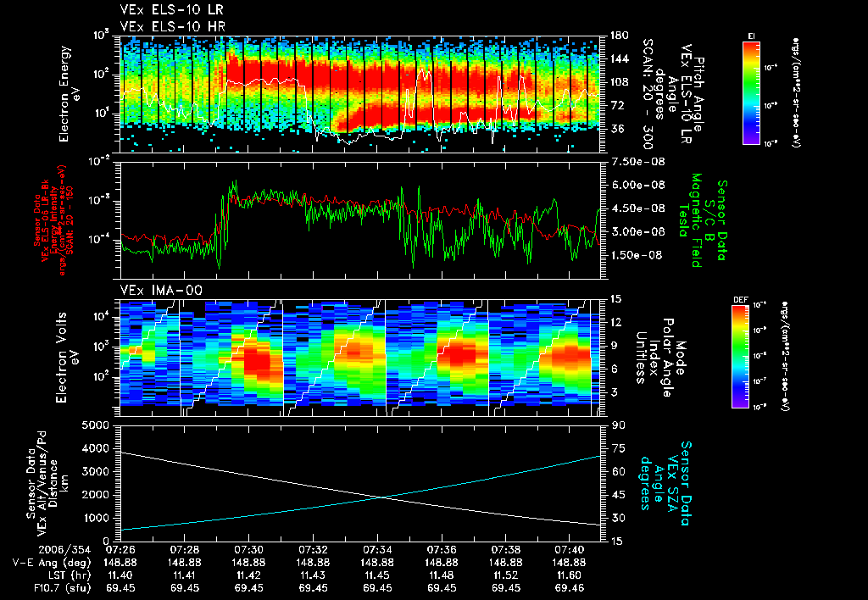This screenshot has width=868, height=600.
Task: Click the 60 degree SZA tick label
Action: pyautogui.click(x=618, y=471)
